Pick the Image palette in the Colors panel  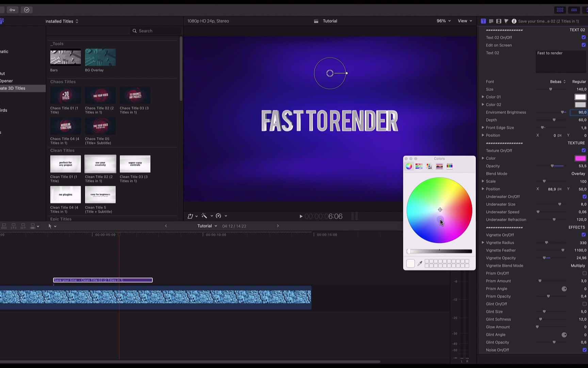[x=439, y=166]
